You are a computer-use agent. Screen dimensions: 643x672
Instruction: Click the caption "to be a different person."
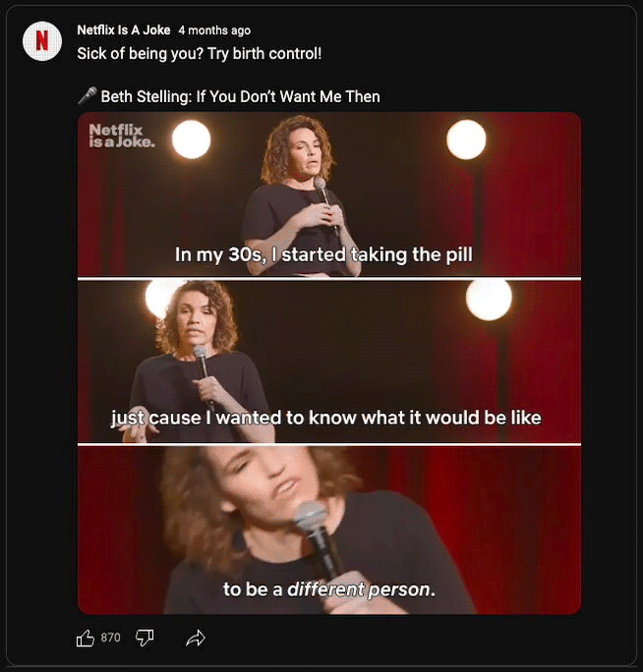328,590
